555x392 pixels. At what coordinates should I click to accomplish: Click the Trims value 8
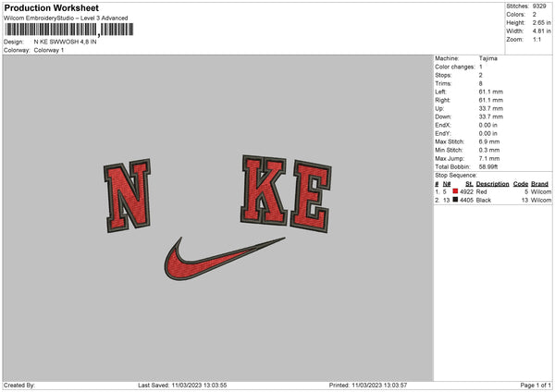pos(481,83)
